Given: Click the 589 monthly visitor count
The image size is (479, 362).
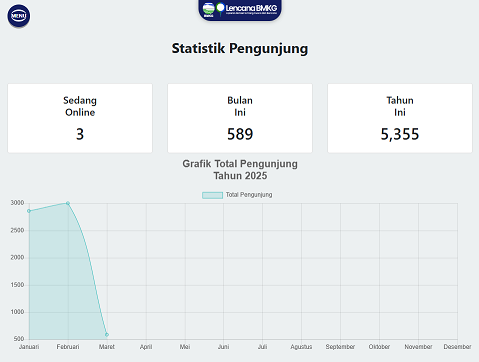Looking at the screenshot, I should coord(240,134).
